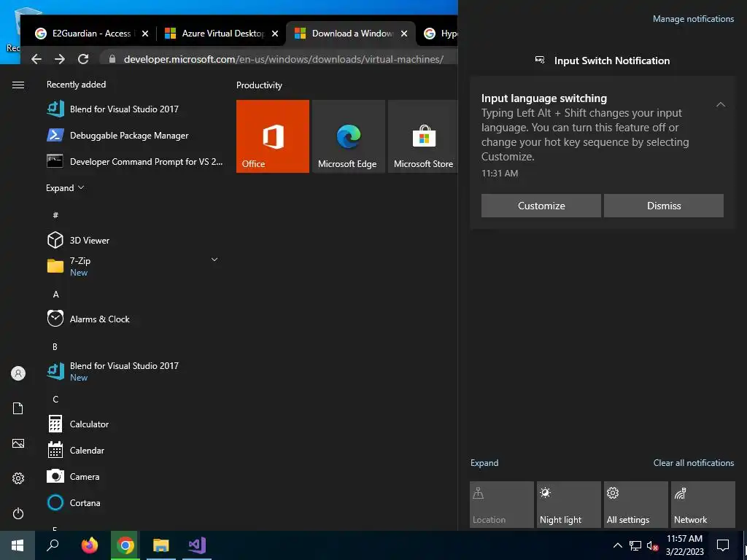Open Settings gear in the Start sidebar
This screenshot has width=747, height=560.
pos(18,478)
